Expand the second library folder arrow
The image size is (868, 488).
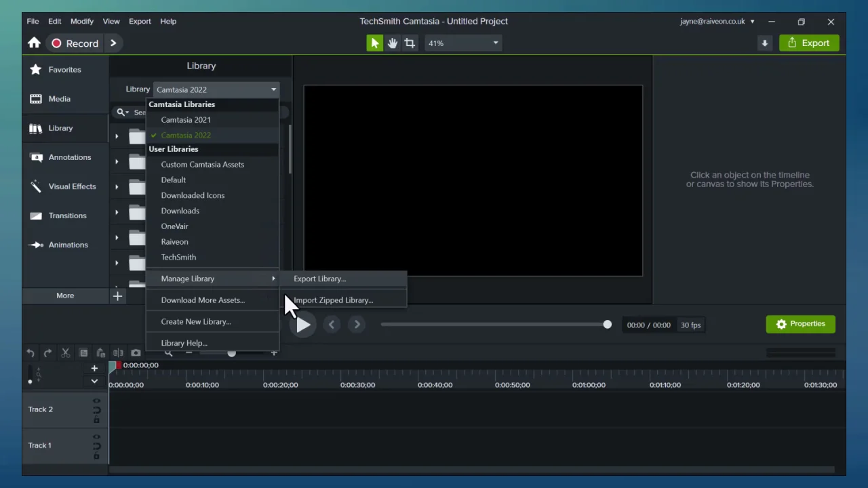coord(117,161)
